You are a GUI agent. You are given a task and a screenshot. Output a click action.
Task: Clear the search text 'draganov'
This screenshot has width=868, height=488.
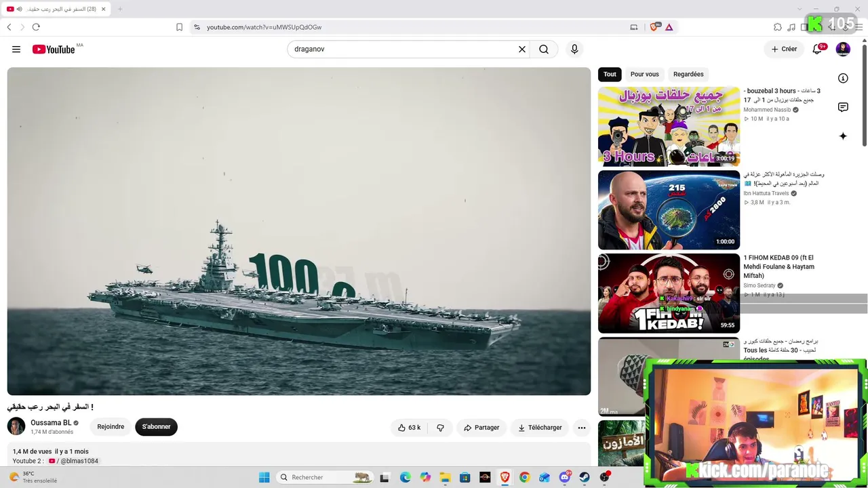click(x=522, y=49)
